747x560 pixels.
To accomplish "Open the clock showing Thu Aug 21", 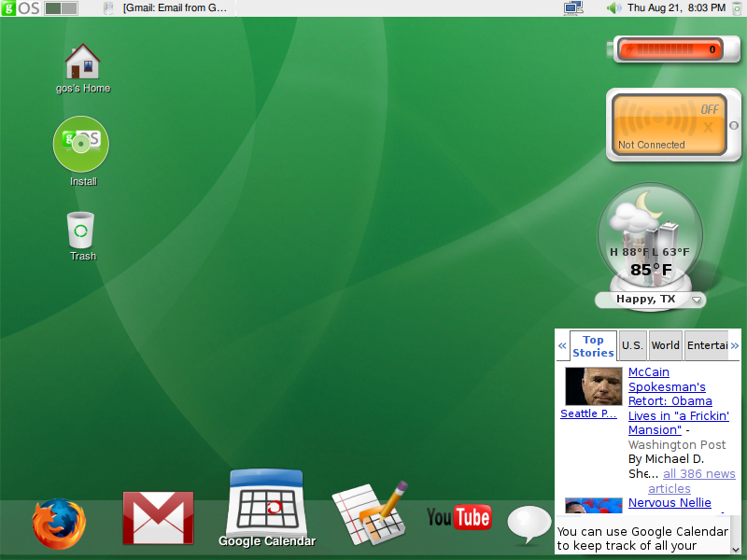I will point(676,7).
